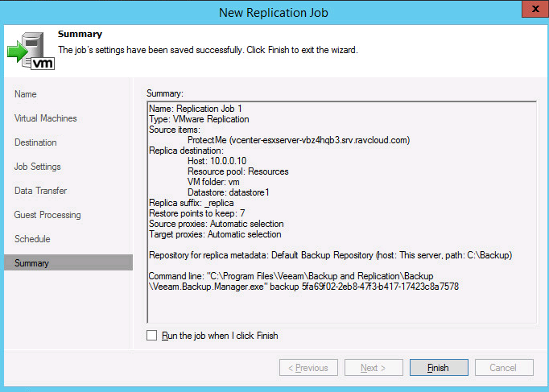Jump to the Guest Processing step
The height and width of the screenshot is (392, 549).
47,215
